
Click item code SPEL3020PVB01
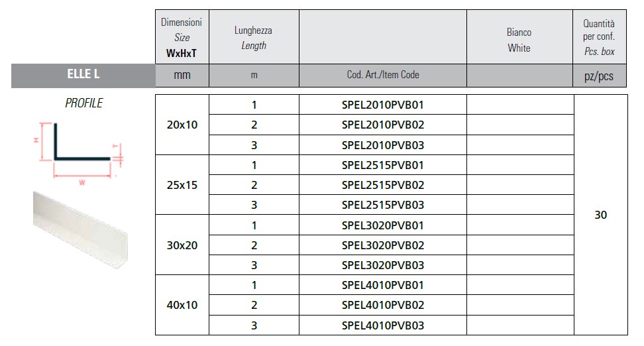(383, 225)
